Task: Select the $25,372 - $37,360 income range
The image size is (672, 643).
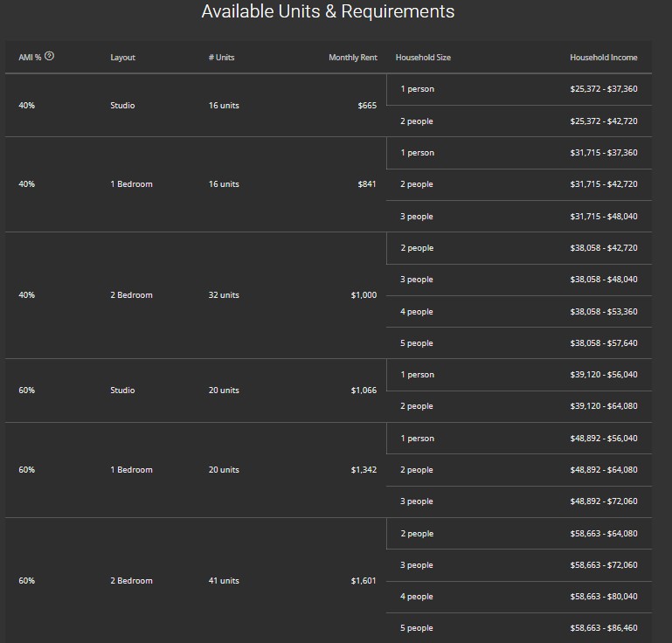Action: (603, 89)
